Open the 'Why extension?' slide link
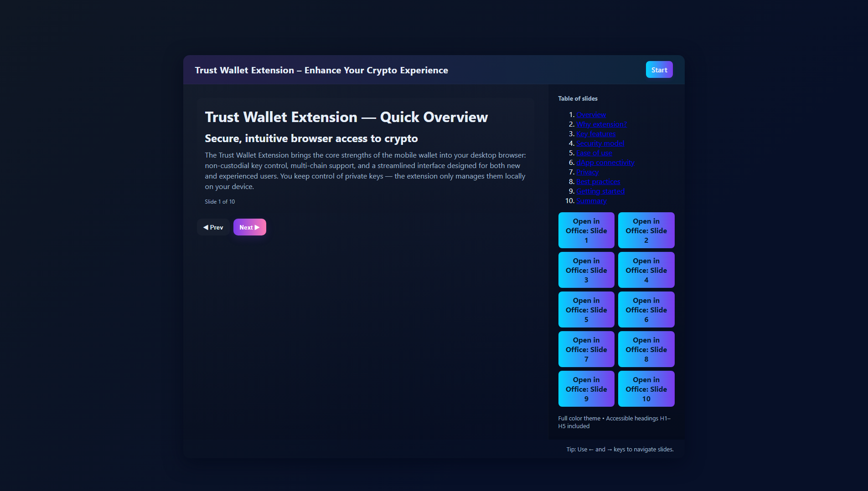This screenshot has width=868, height=491. 601,124
